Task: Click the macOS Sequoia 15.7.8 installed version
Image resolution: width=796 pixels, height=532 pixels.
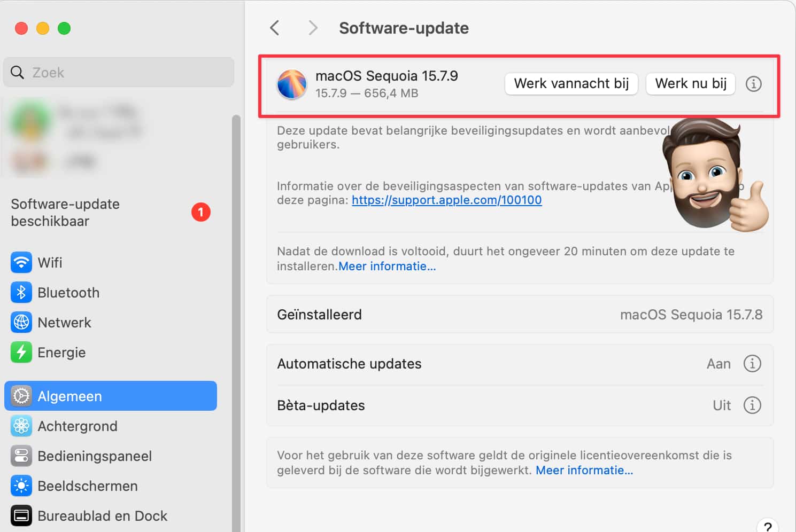Action: click(x=691, y=315)
